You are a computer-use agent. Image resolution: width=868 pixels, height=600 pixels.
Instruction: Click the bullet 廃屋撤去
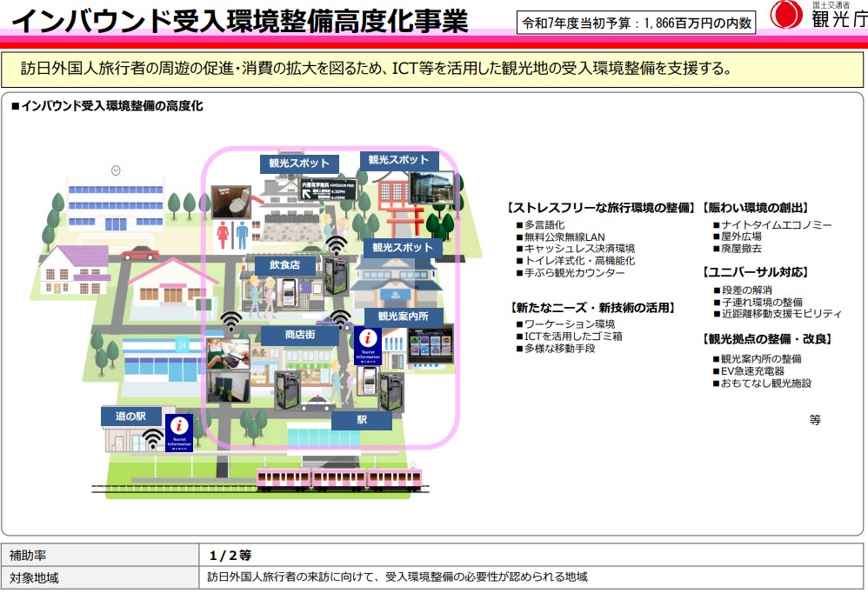[737, 249]
